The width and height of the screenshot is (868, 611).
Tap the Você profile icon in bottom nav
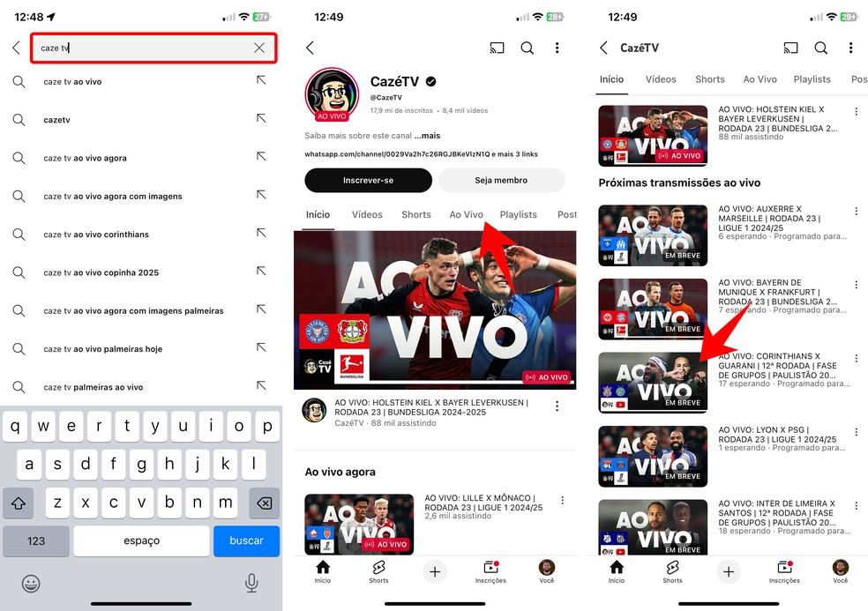coord(547,572)
